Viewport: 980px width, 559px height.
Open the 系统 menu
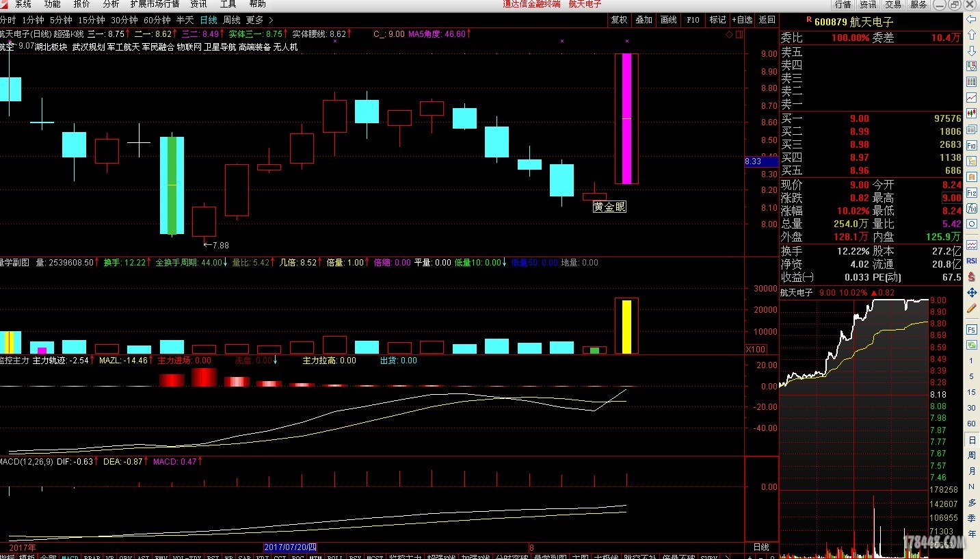[x=23, y=4]
